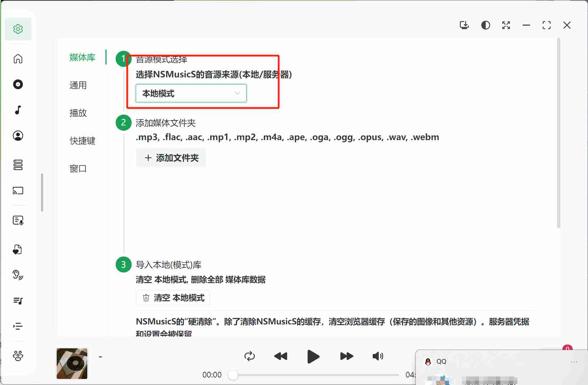Switch to the 快捷键 settings tab
Viewport: 588px width, 385px height.
(82, 141)
